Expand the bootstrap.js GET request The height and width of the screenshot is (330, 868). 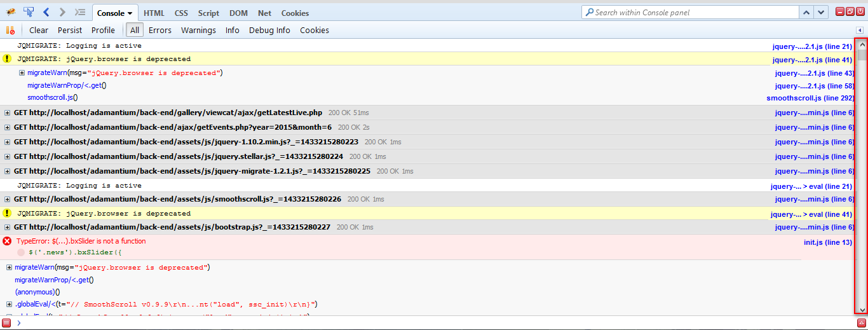click(x=8, y=227)
